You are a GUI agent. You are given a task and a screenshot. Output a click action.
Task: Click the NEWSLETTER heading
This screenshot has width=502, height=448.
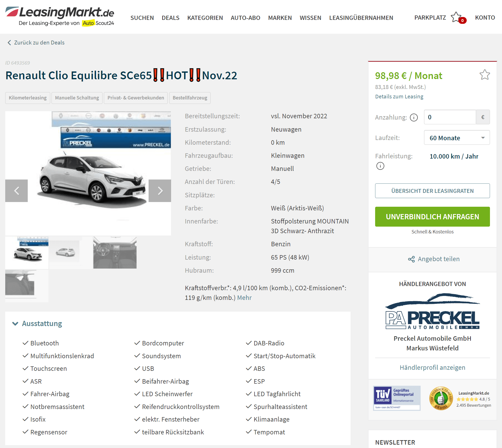click(395, 443)
